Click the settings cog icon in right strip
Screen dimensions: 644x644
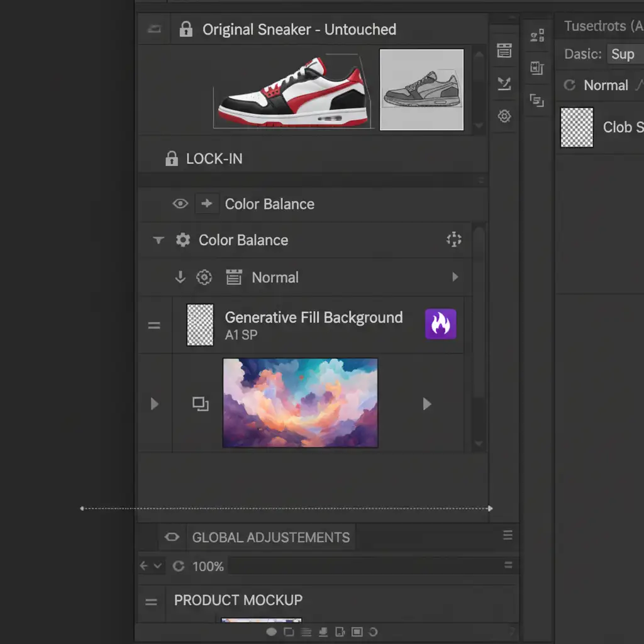tap(504, 116)
